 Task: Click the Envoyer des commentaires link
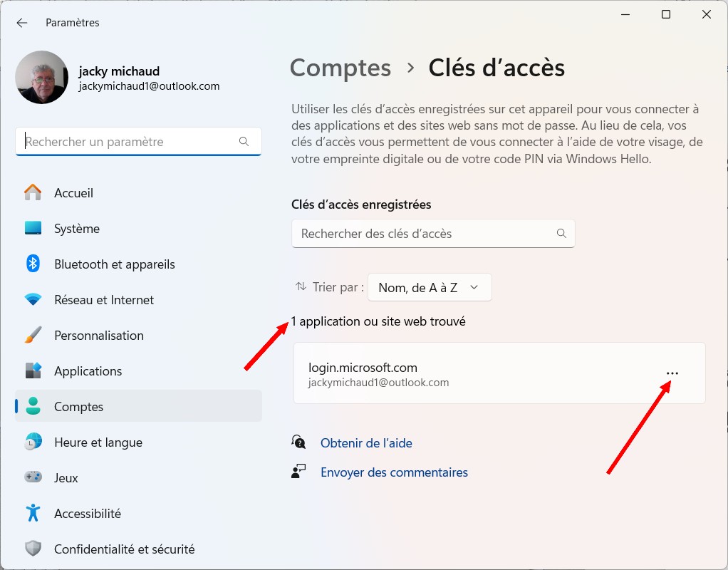tap(394, 472)
